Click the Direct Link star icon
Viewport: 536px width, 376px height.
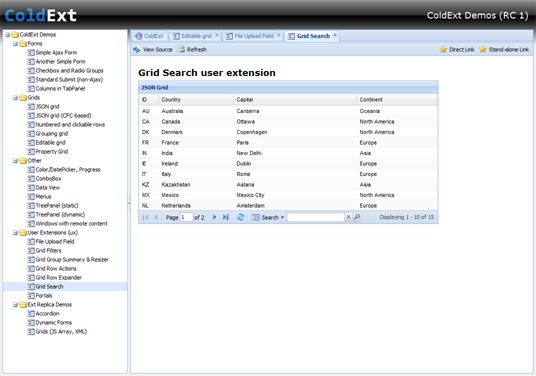click(443, 50)
